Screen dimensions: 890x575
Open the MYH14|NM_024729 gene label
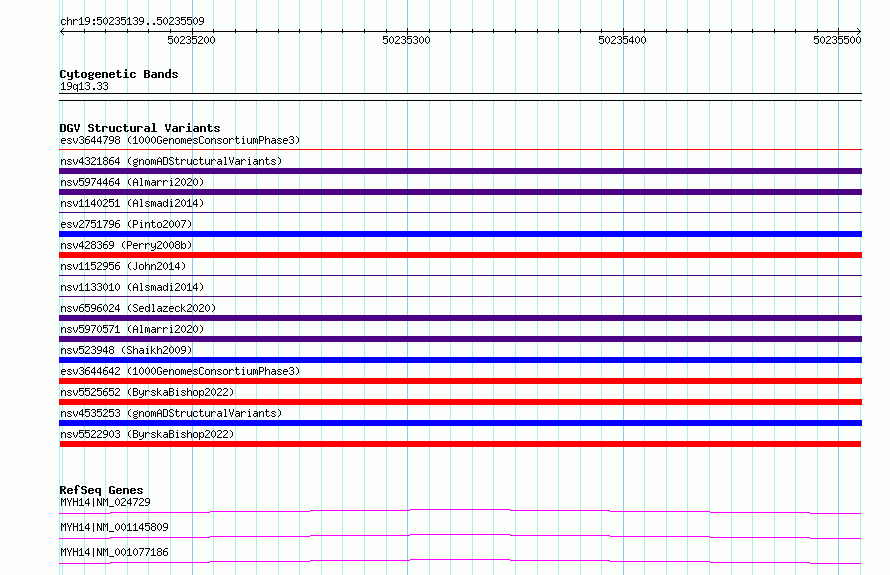105,502
